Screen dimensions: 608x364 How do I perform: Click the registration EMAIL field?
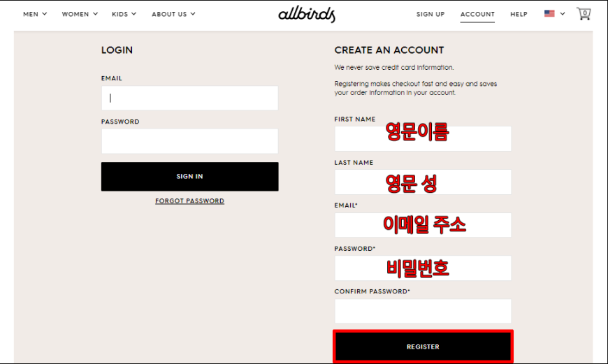pyautogui.click(x=423, y=225)
